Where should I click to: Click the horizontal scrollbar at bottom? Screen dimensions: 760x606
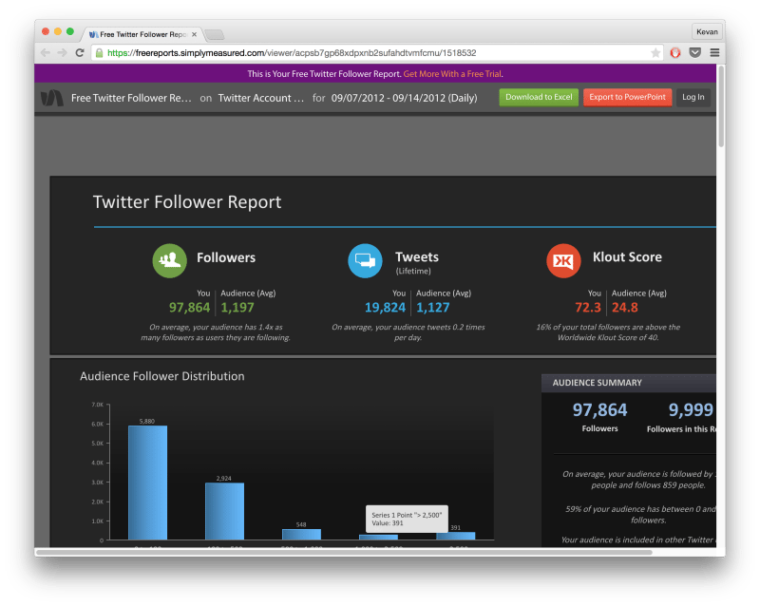click(x=344, y=552)
